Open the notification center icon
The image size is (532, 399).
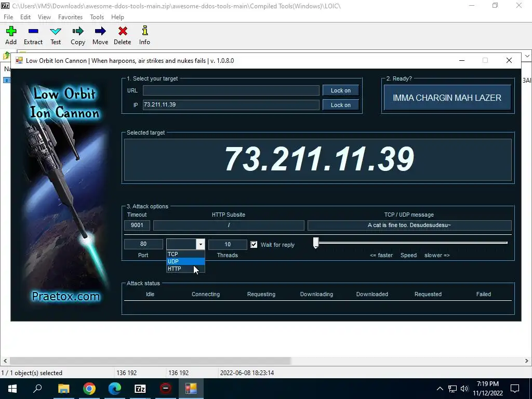515,389
